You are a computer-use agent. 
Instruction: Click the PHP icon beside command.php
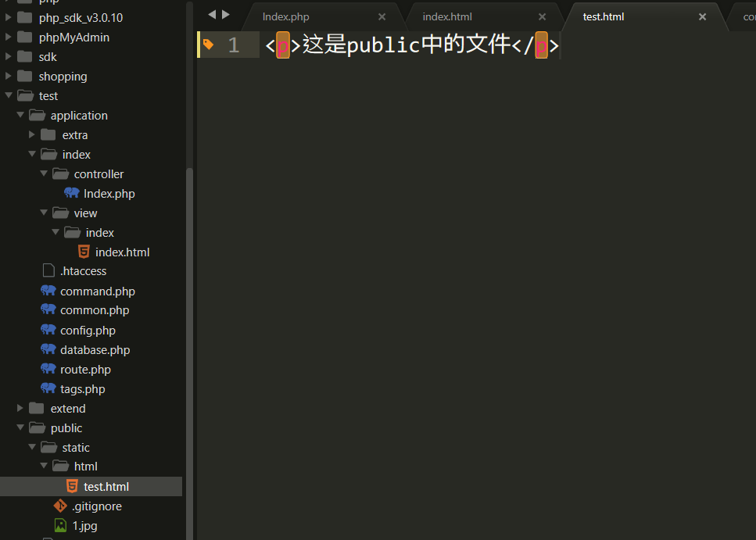[x=48, y=291]
